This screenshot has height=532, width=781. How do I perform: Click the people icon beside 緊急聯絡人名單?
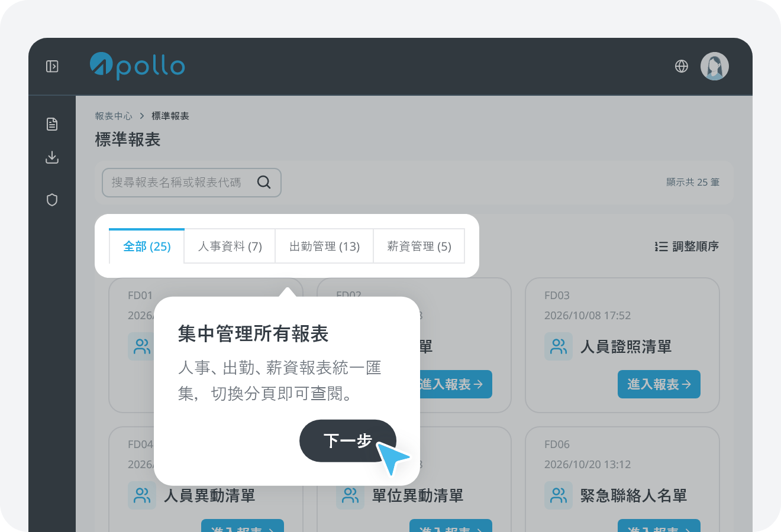(x=559, y=495)
